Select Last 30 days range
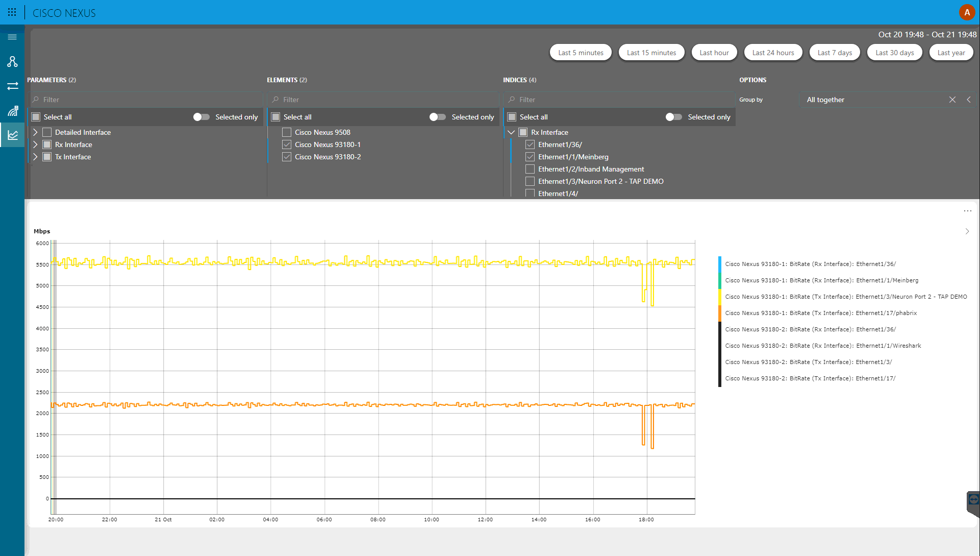Viewport: 980px width, 556px height. click(x=895, y=53)
